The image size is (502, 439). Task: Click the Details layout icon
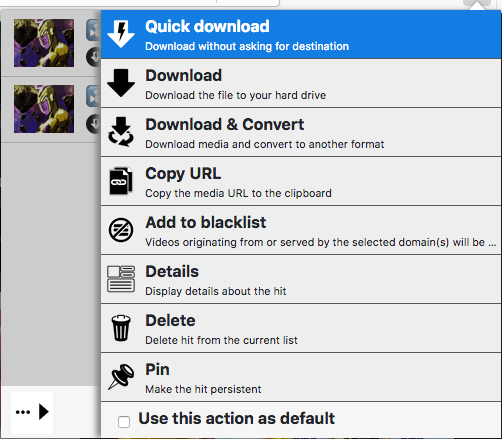pyautogui.click(x=121, y=279)
